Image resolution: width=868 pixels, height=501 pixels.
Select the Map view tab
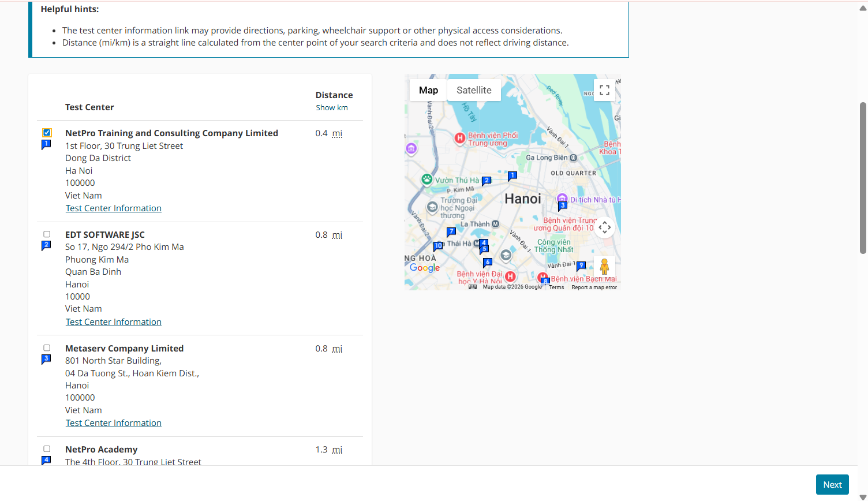428,90
